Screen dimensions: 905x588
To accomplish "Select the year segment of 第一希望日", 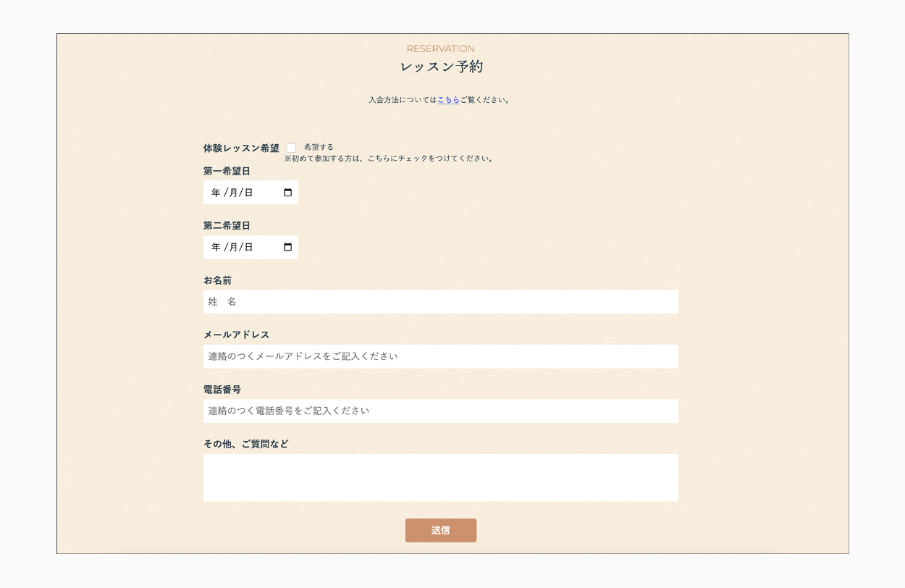I will click(216, 193).
